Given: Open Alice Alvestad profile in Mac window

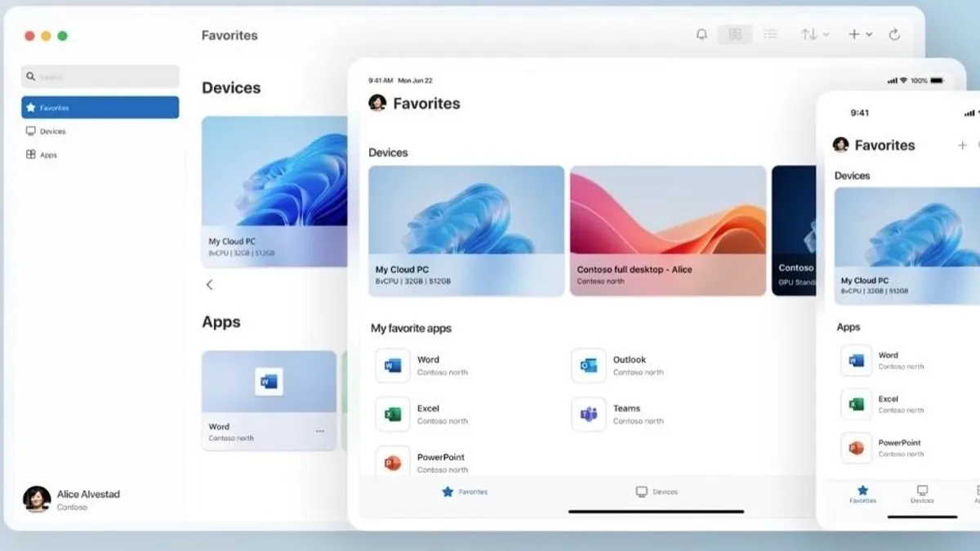Looking at the screenshot, I should [x=72, y=500].
